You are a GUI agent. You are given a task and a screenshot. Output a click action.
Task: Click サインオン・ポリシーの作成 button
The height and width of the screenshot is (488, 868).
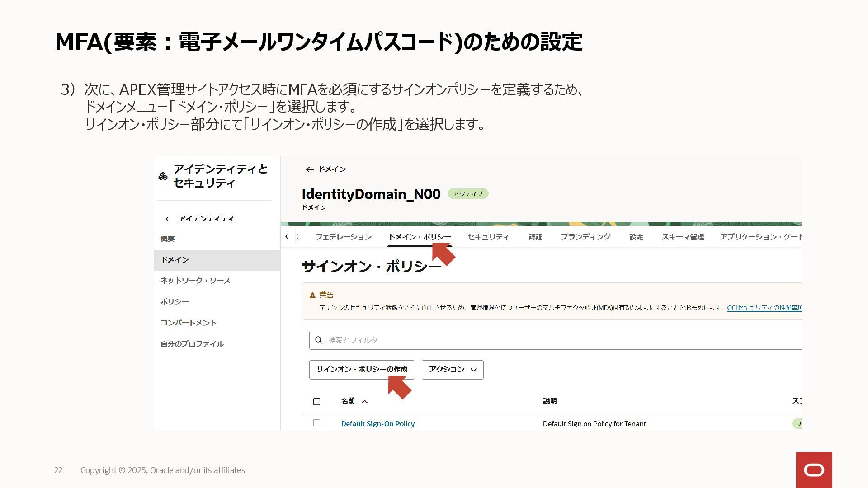(x=362, y=370)
